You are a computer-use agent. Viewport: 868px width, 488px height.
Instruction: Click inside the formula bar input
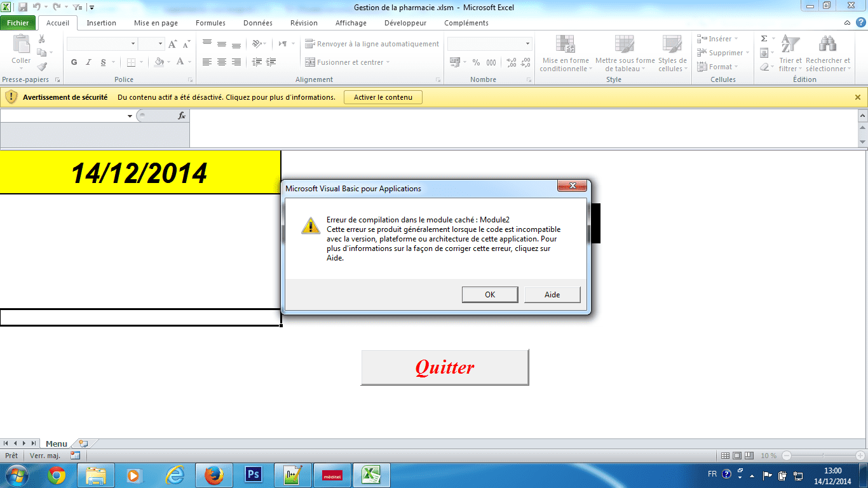click(x=523, y=128)
